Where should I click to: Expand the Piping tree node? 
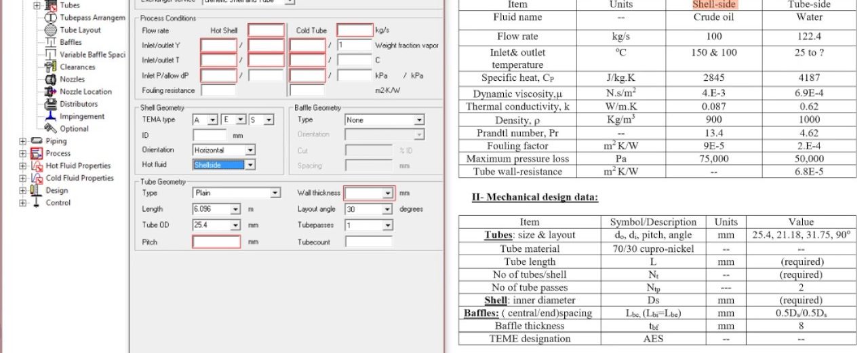tap(23, 141)
